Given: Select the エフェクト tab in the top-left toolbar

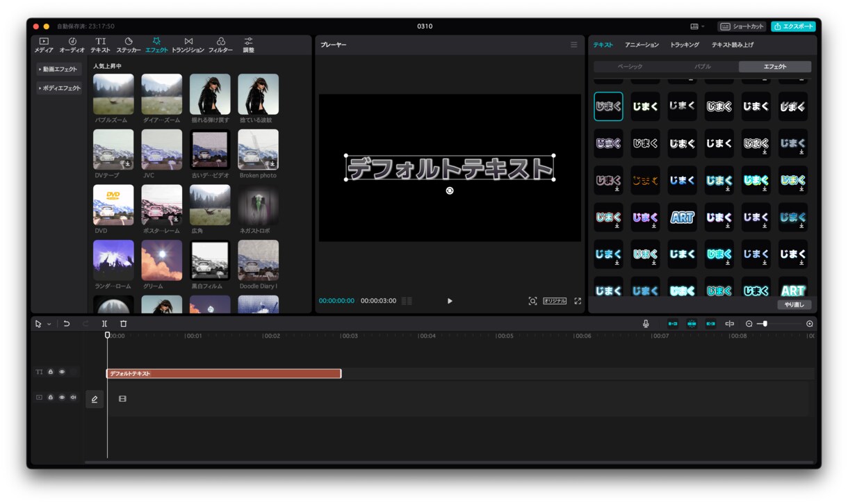Looking at the screenshot, I should pos(157,45).
